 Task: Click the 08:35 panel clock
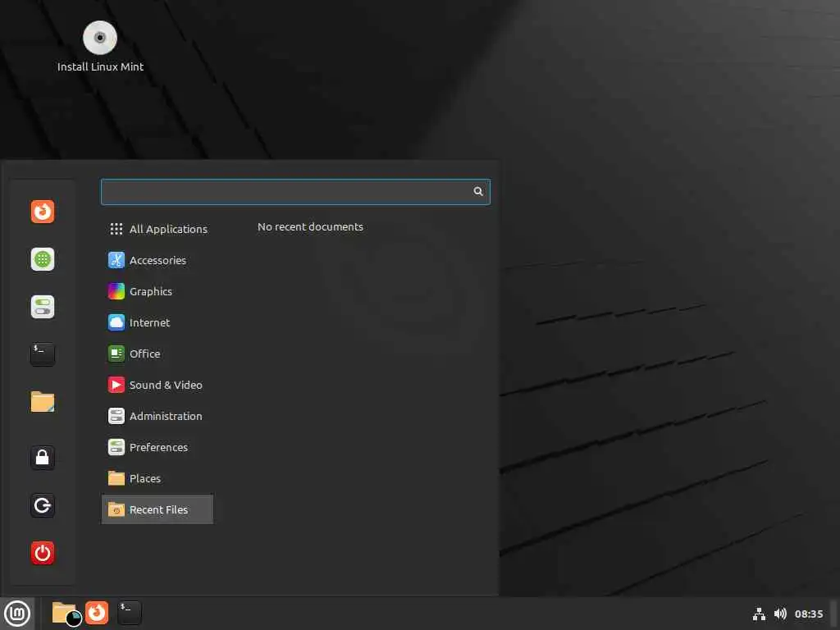tap(809, 614)
